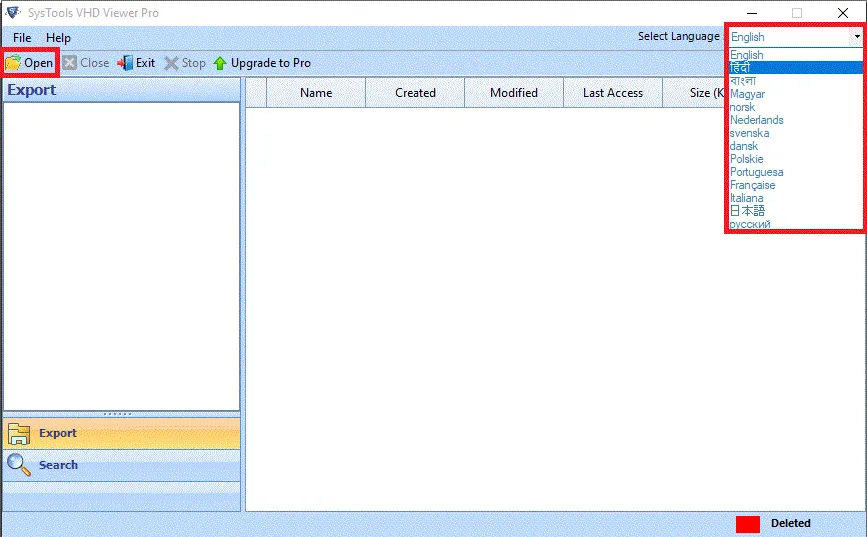The width and height of the screenshot is (867, 537).
Task: Select Italiana language option
Action: [796, 198]
